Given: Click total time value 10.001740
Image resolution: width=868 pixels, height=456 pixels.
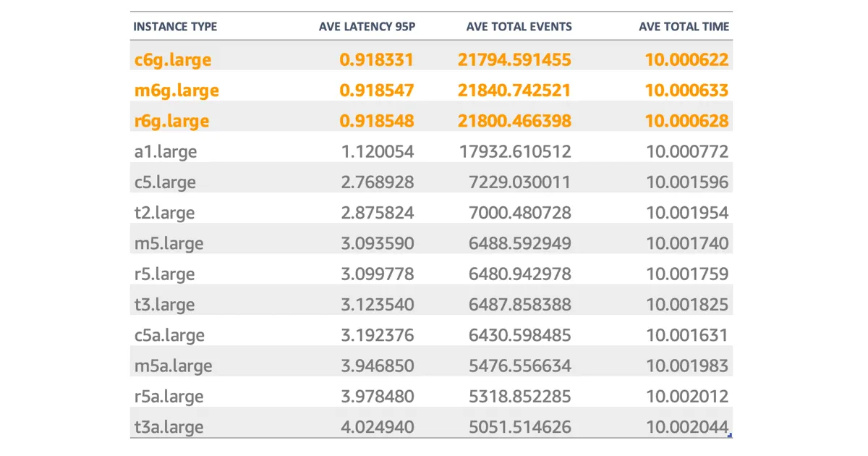Looking at the screenshot, I should point(687,242).
